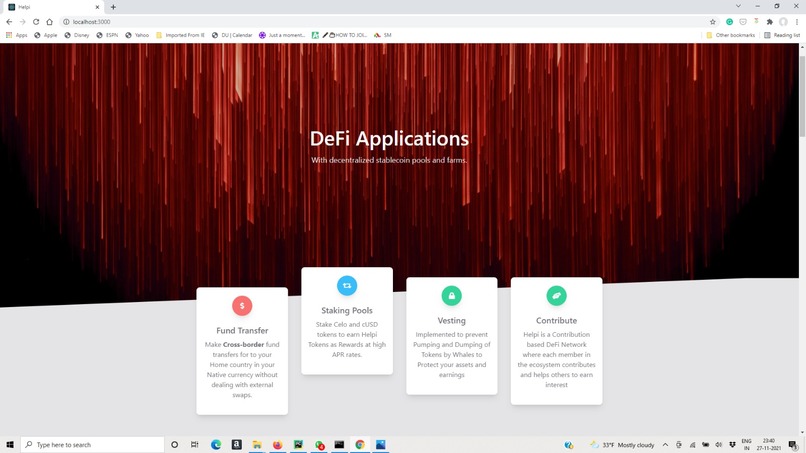The width and height of the screenshot is (806, 453).
Task: Open the Extensions puzzle icon
Action: (x=770, y=22)
